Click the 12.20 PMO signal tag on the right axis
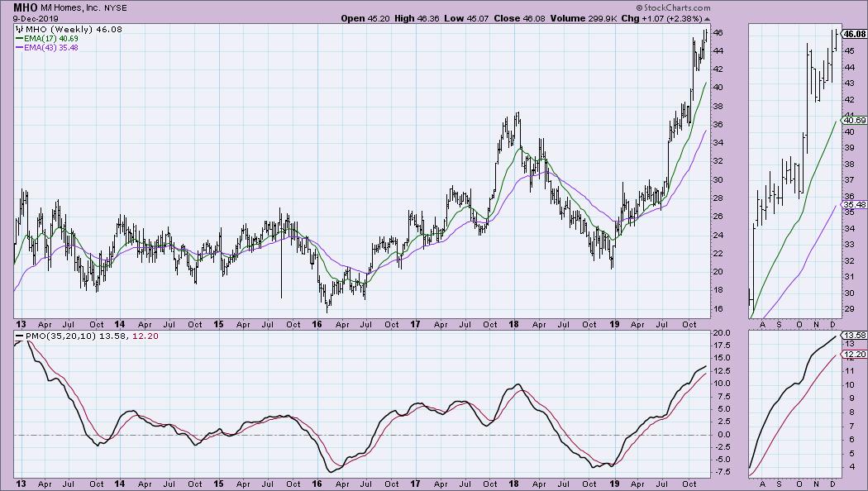Viewport: 868px width, 491px height. coord(854,355)
